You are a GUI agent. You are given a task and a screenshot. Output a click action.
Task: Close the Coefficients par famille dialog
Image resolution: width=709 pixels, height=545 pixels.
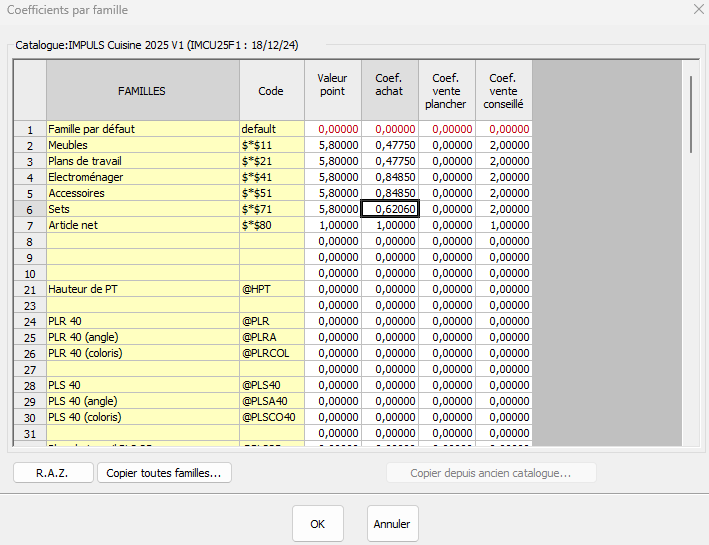point(695,10)
